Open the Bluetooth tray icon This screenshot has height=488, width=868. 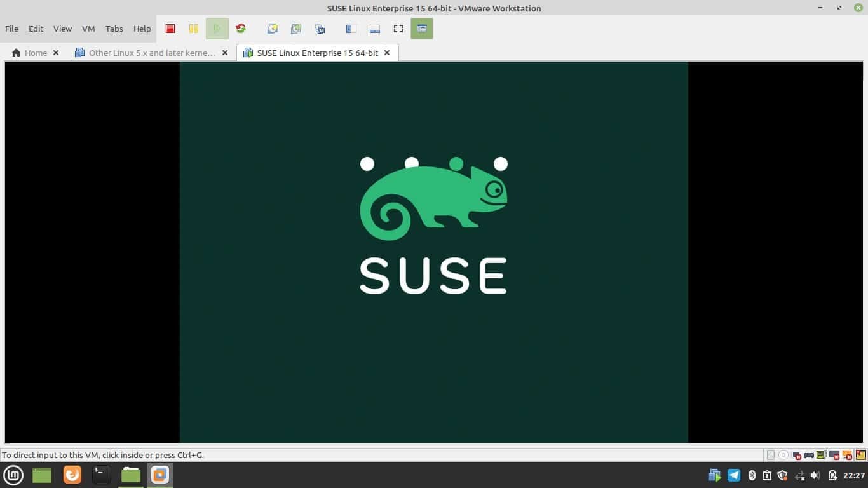(752, 475)
